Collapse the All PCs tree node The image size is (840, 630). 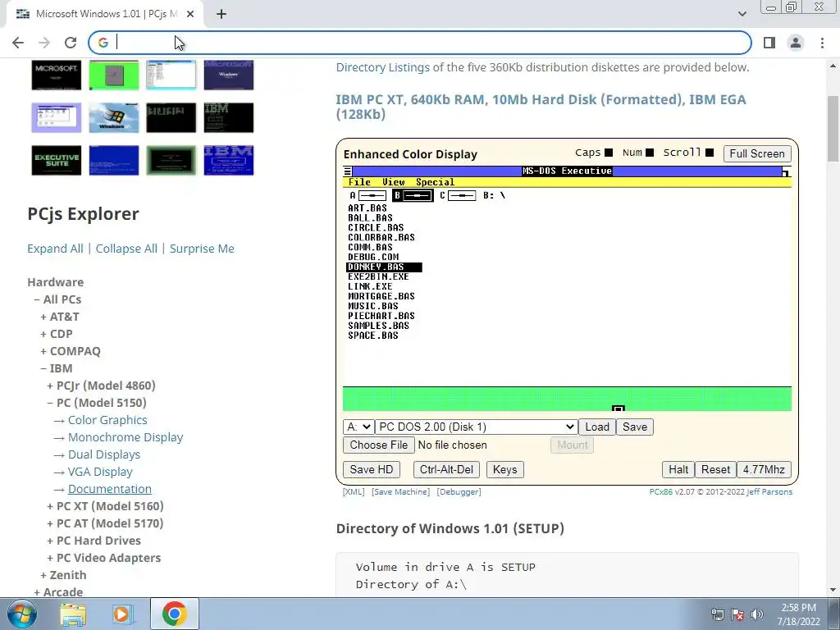[57, 299]
